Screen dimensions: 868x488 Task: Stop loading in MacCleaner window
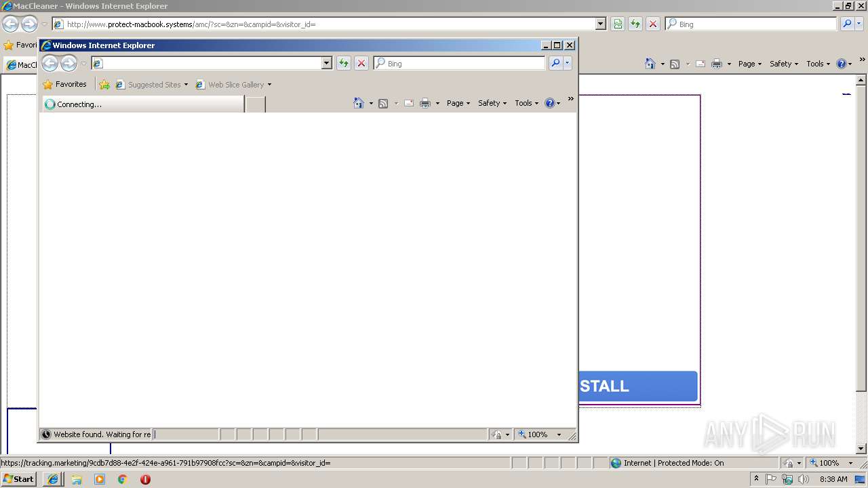click(x=653, y=24)
